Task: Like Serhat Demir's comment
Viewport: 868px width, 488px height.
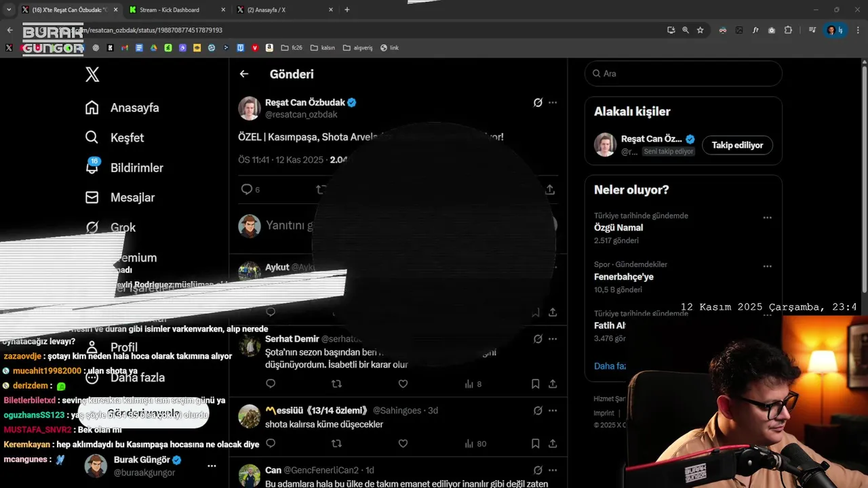Action: point(403,384)
